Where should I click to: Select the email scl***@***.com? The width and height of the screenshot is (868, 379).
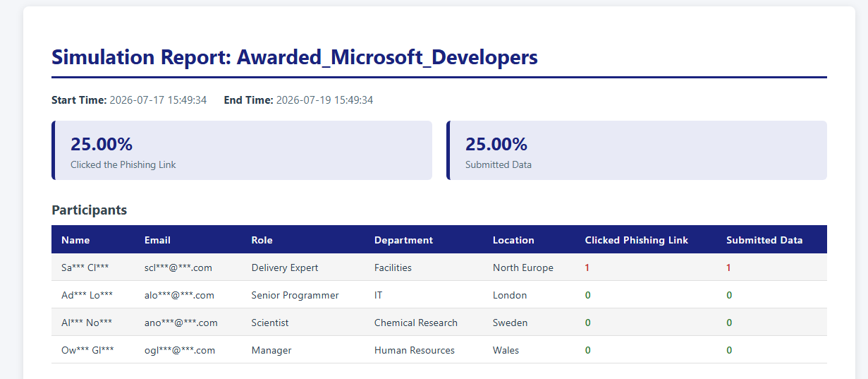178,268
